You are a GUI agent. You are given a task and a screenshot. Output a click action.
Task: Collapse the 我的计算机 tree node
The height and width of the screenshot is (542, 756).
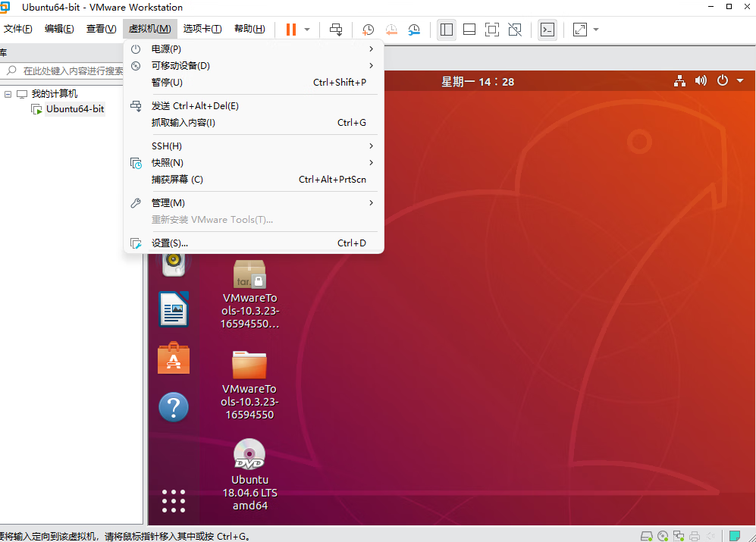[8, 94]
